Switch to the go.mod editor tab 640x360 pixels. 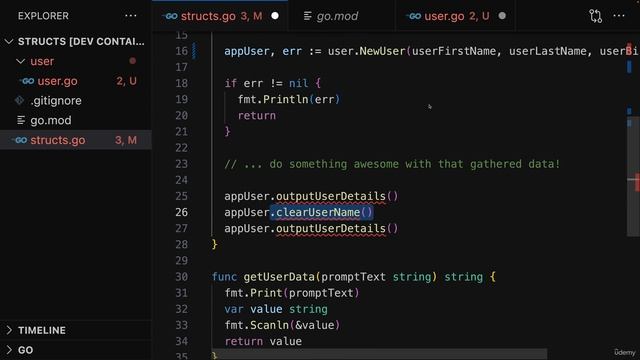[341, 16]
